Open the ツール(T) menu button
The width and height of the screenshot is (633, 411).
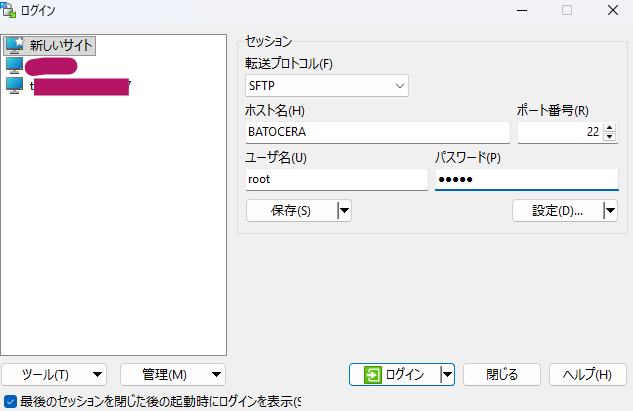[x=56, y=374]
